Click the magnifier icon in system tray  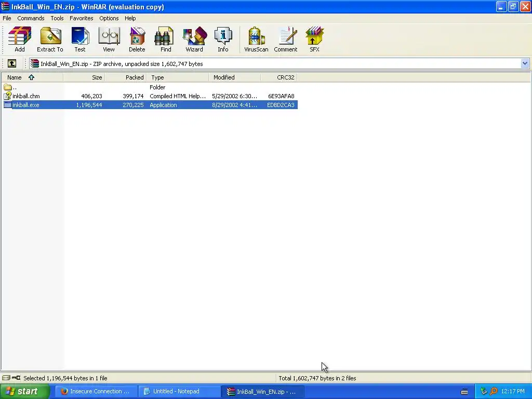click(x=494, y=392)
